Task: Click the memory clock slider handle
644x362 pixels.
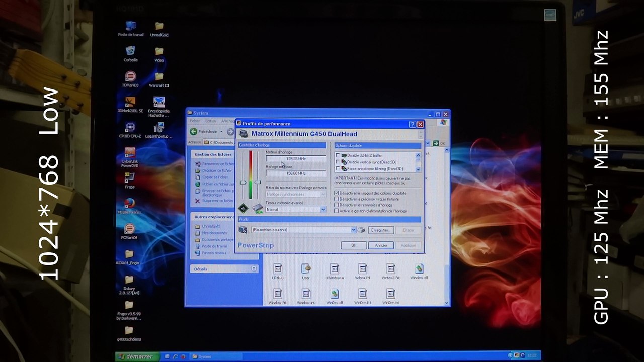Action: point(257,182)
